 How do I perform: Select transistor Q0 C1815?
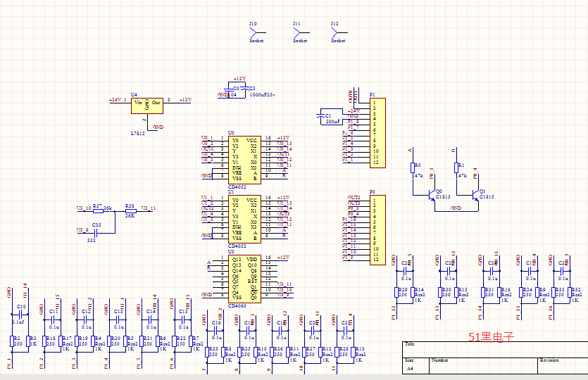pyautogui.click(x=432, y=195)
